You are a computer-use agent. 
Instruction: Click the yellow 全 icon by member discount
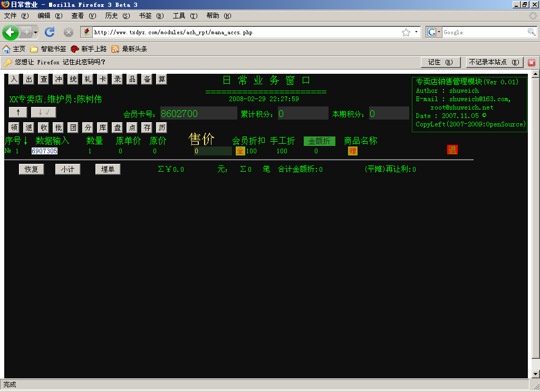point(240,151)
